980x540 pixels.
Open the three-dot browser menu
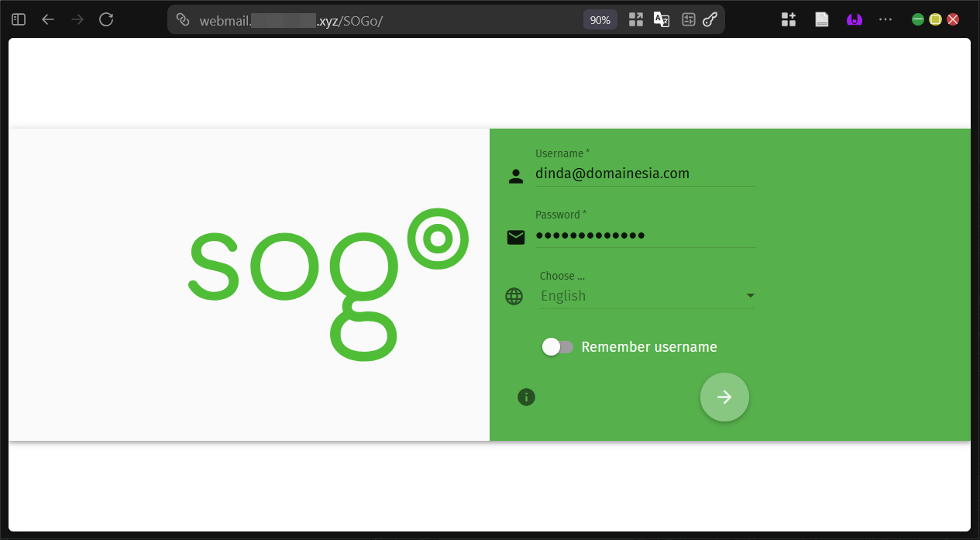[x=885, y=19]
